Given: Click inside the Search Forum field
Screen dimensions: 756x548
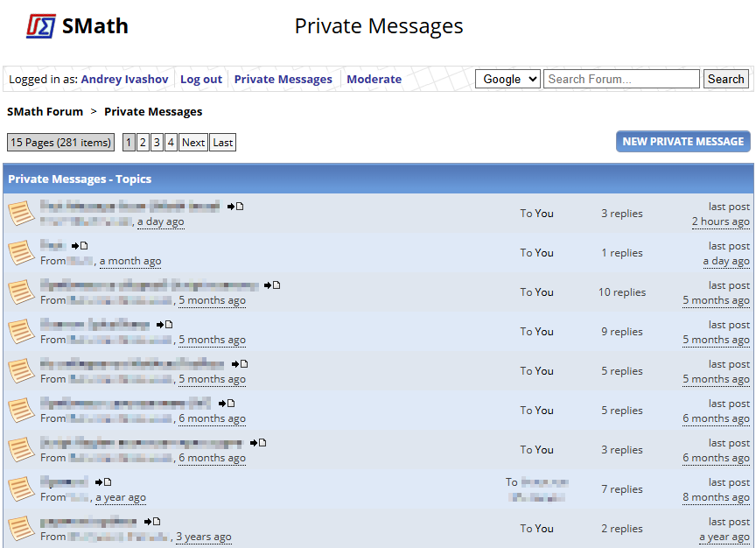Looking at the screenshot, I should [621, 79].
